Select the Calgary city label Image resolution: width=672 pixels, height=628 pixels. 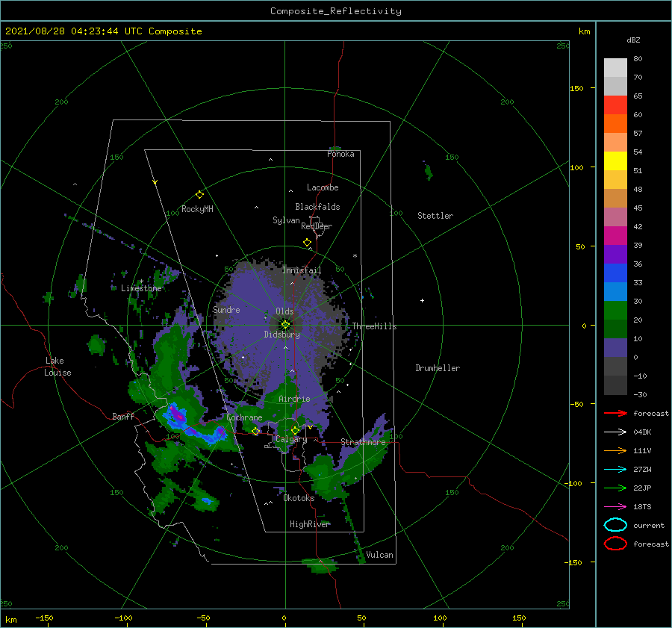click(x=291, y=439)
